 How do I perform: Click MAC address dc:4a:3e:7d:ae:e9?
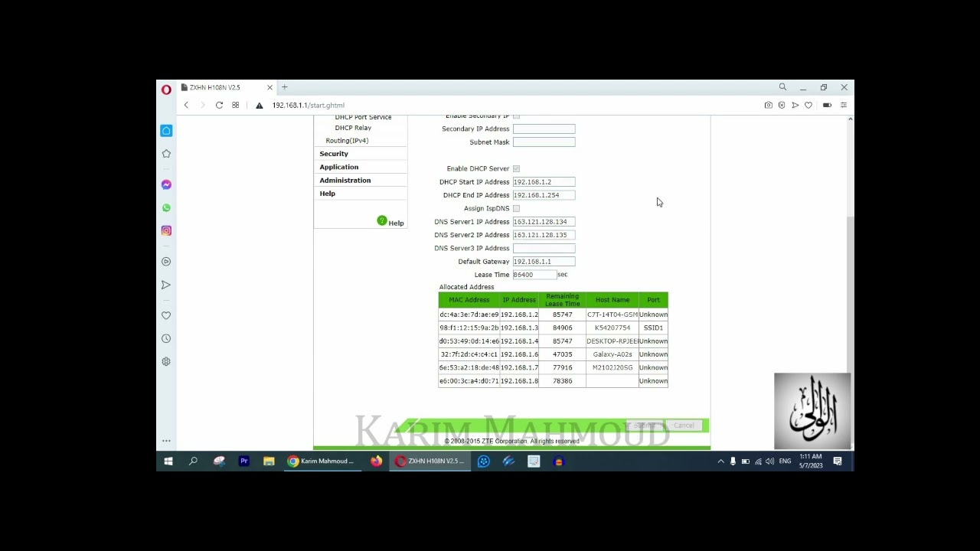point(469,315)
